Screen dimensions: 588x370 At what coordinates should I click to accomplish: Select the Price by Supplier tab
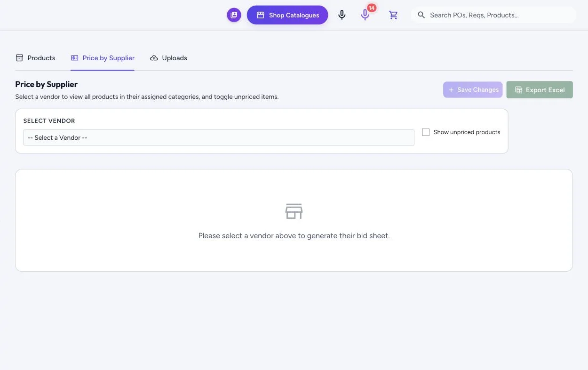[103, 58]
